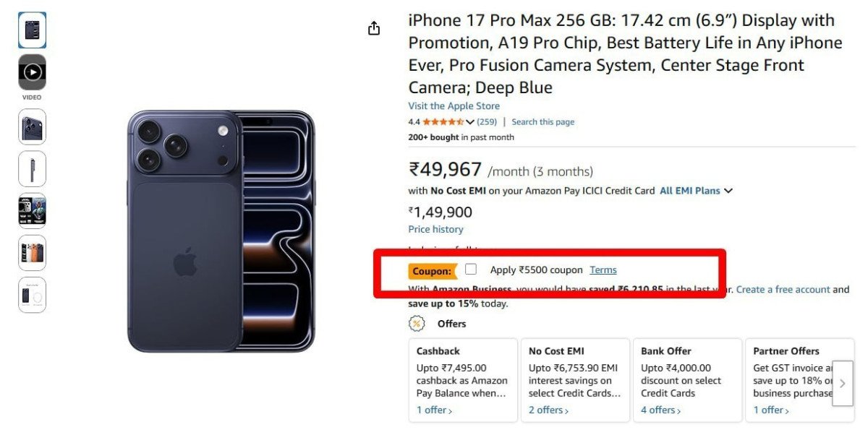Click Search this page
Screen dimensions: 868x435
(543, 121)
